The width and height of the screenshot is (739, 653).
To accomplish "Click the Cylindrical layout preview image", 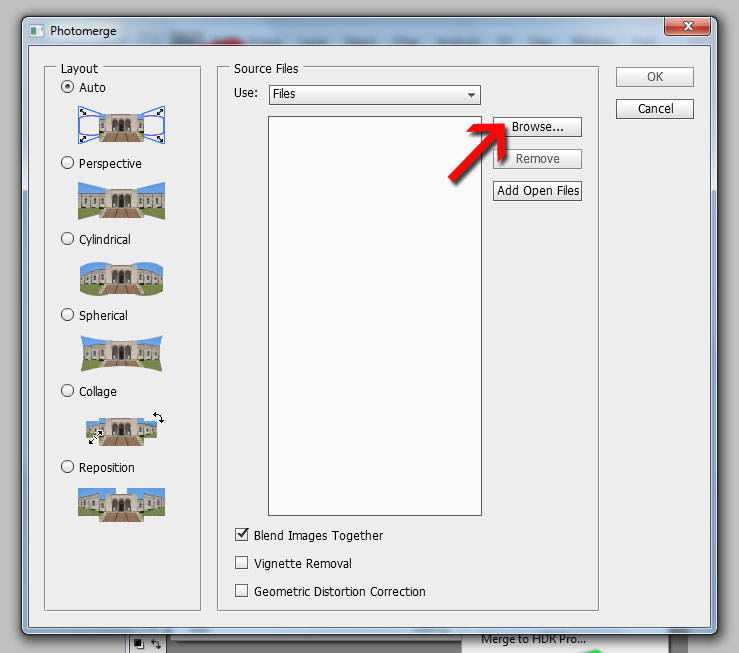I will (122, 278).
